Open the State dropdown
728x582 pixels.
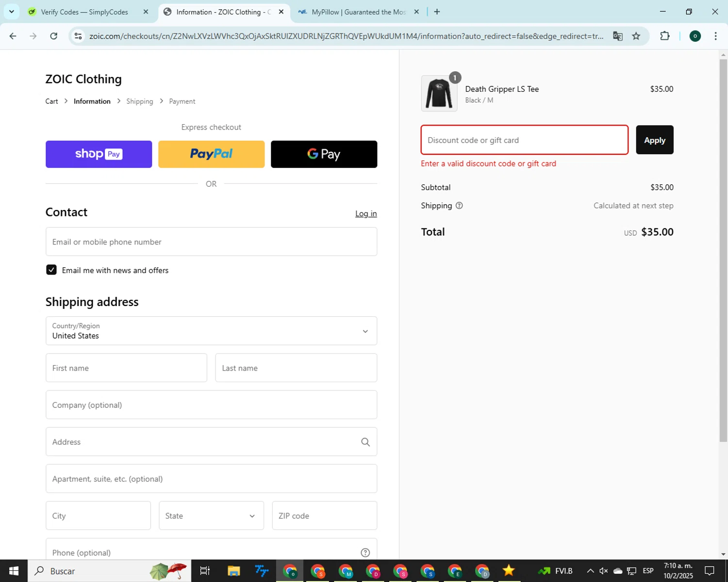211,516
